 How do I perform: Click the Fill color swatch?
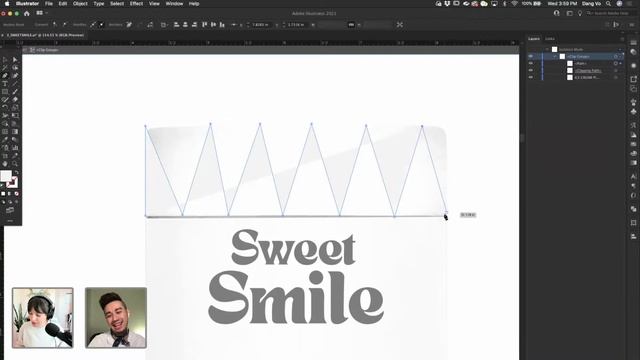(x=6, y=176)
